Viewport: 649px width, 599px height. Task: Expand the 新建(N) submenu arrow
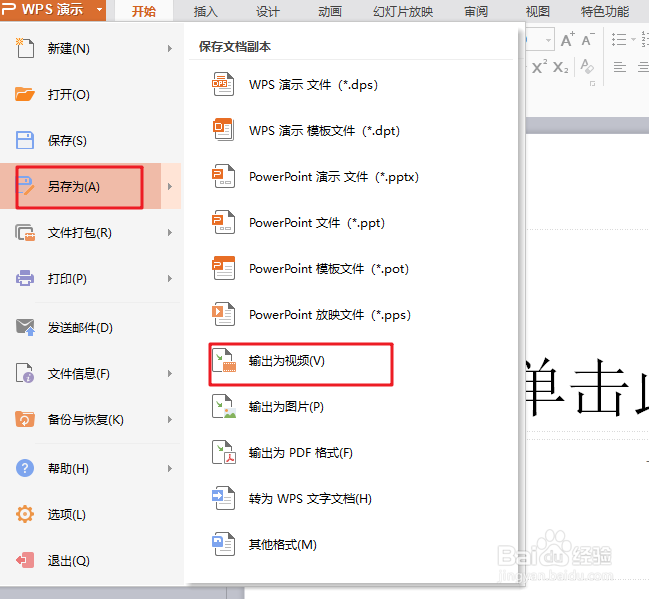point(170,48)
